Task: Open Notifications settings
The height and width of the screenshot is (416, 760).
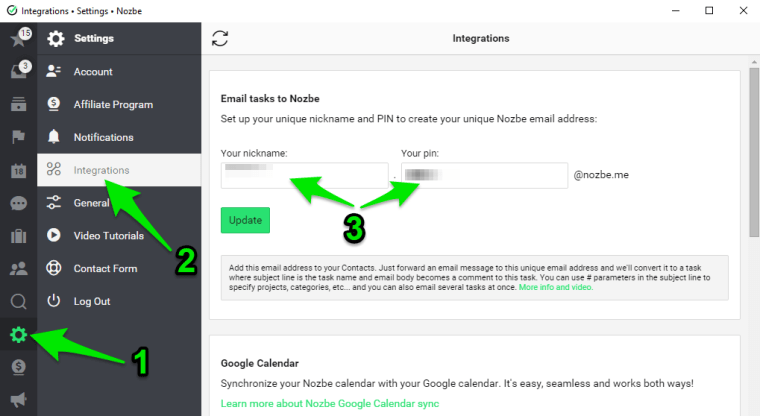Action: pos(103,137)
